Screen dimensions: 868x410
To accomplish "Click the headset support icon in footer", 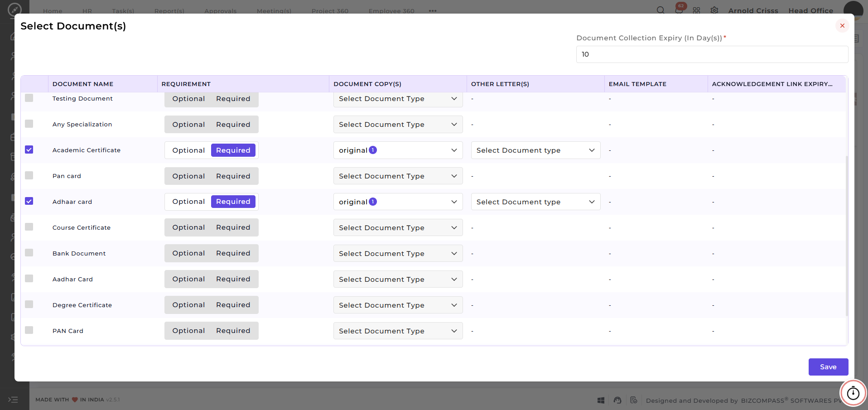I will click(x=617, y=400).
